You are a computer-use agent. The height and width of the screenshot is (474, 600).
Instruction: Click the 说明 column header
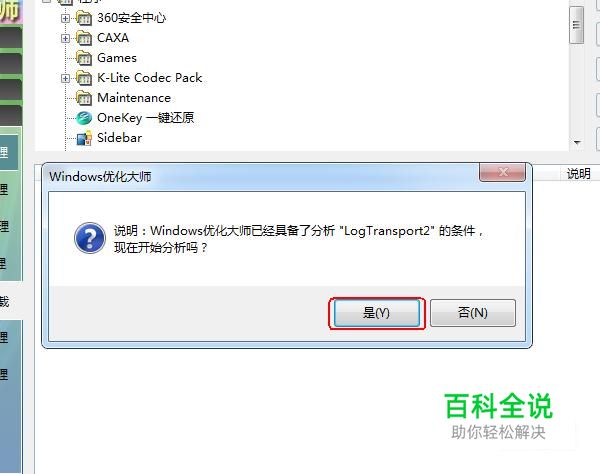[x=578, y=174]
